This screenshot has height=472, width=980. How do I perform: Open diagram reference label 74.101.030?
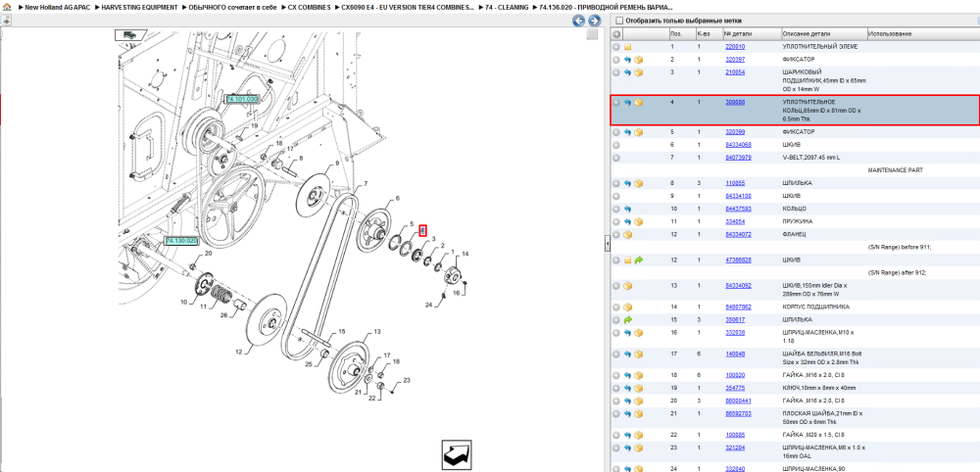coord(241,99)
